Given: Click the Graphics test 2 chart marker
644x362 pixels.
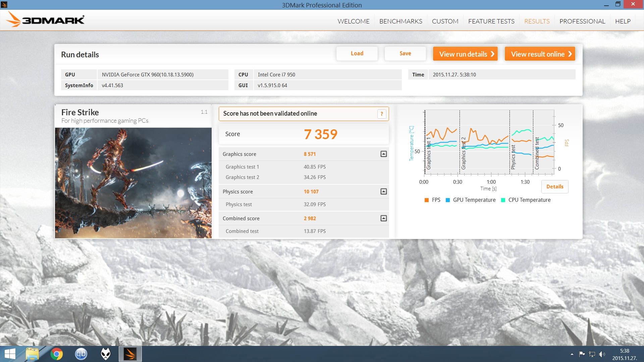Looking at the screenshot, I should (463, 153).
